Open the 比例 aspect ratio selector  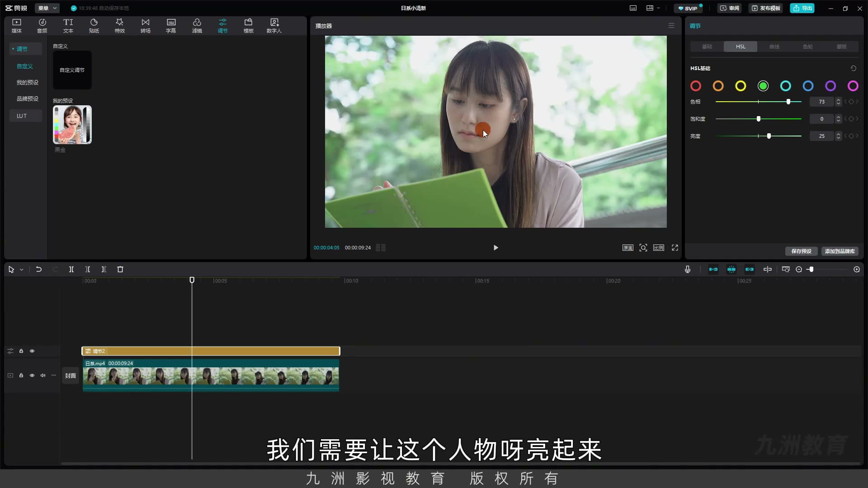(x=659, y=248)
